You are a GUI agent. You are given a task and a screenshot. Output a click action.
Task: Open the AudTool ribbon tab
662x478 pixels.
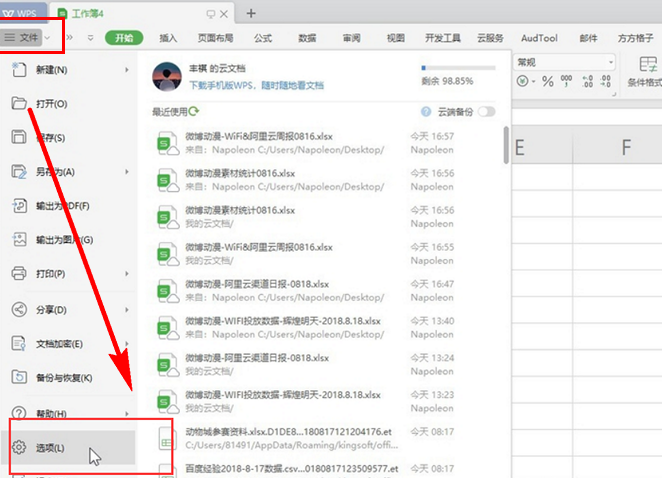(x=539, y=38)
